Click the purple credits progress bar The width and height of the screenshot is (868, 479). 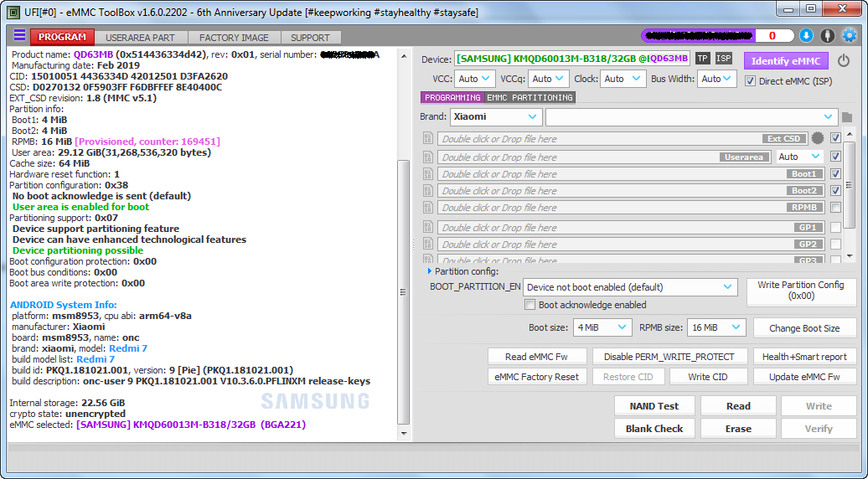click(699, 36)
